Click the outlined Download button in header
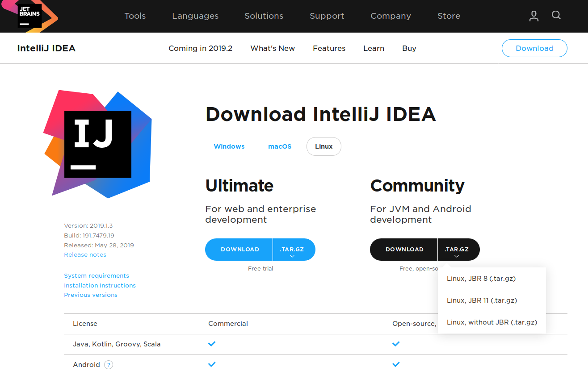The width and height of the screenshot is (588, 375). tap(534, 48)
